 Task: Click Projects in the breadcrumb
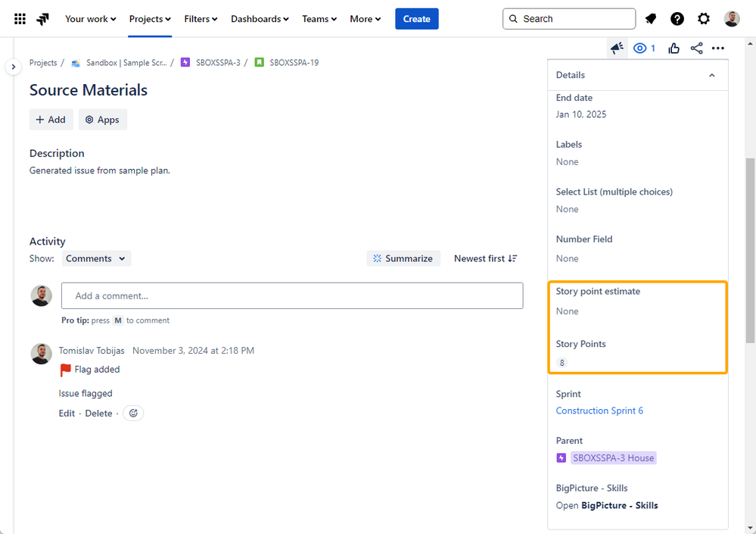43,63
